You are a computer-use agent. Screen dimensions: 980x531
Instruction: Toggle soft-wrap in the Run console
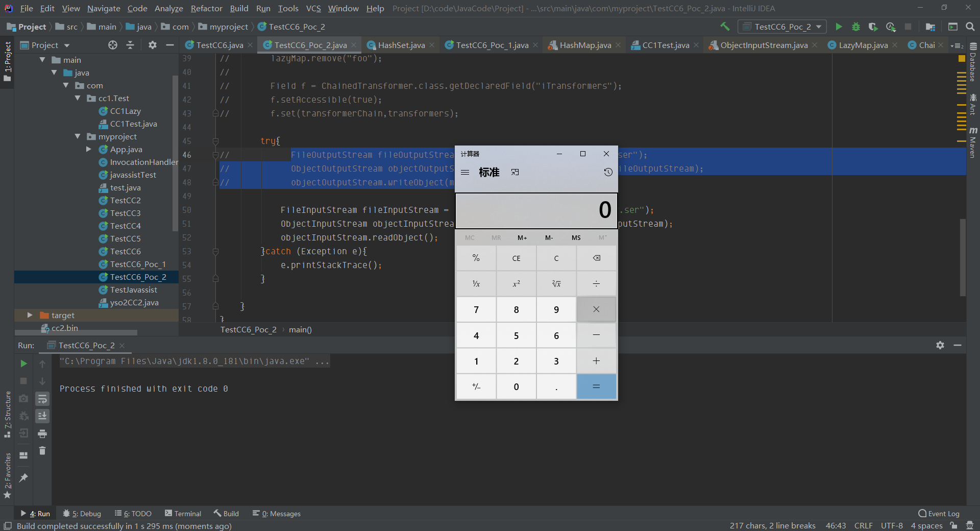click(42, 399)
